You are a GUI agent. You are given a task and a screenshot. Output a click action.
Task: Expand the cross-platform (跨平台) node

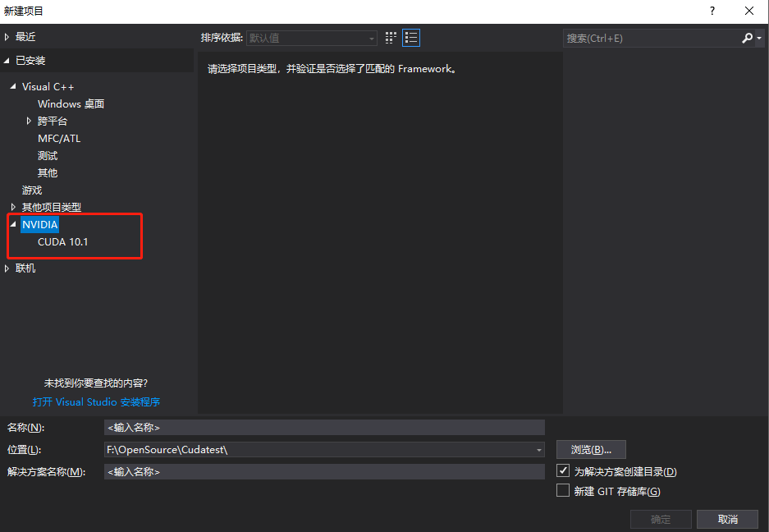(x=30, y=121)
